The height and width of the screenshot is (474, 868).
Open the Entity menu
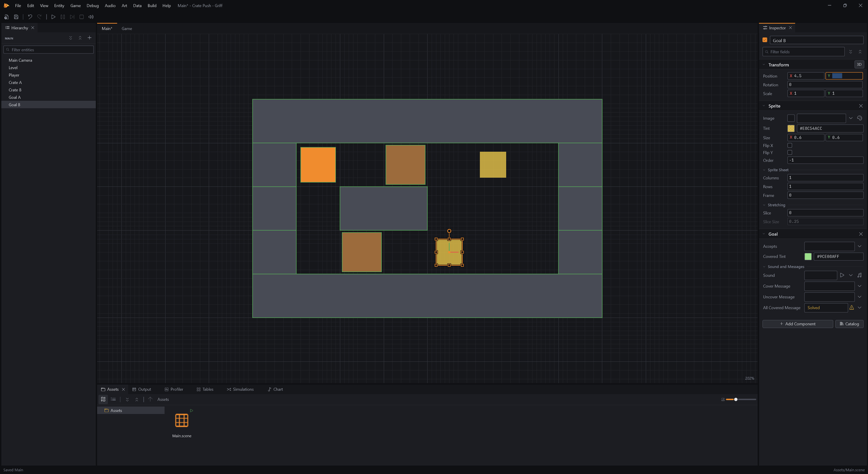tap(59, 5)
